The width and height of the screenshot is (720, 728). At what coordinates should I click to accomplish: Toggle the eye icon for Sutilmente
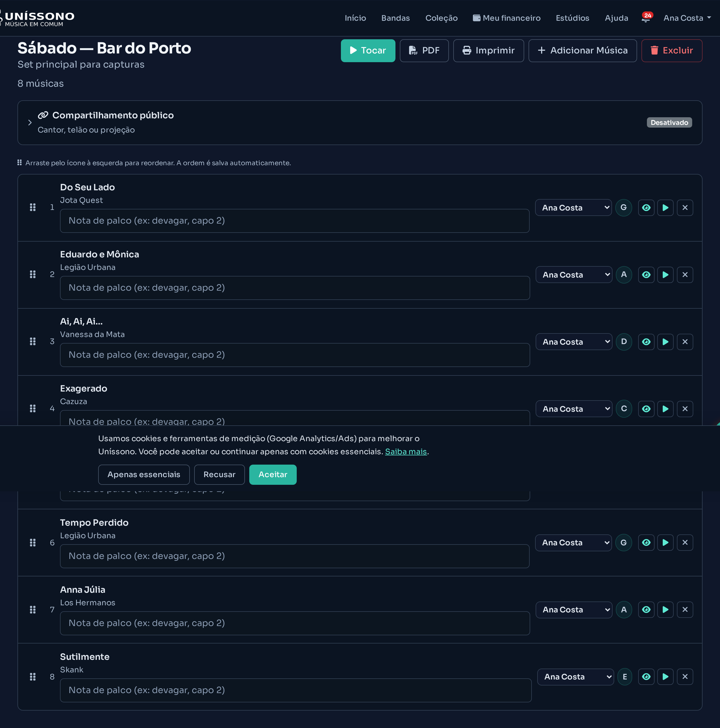pos(646,677)
